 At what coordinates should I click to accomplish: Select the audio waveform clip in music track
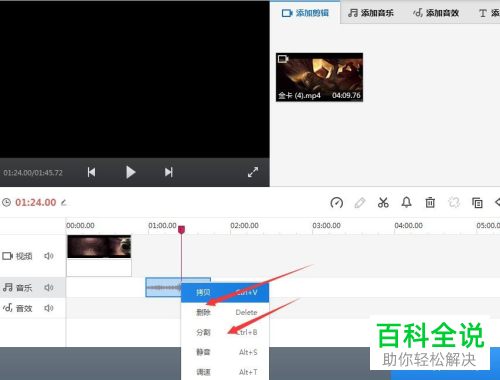tap(163, 287)
